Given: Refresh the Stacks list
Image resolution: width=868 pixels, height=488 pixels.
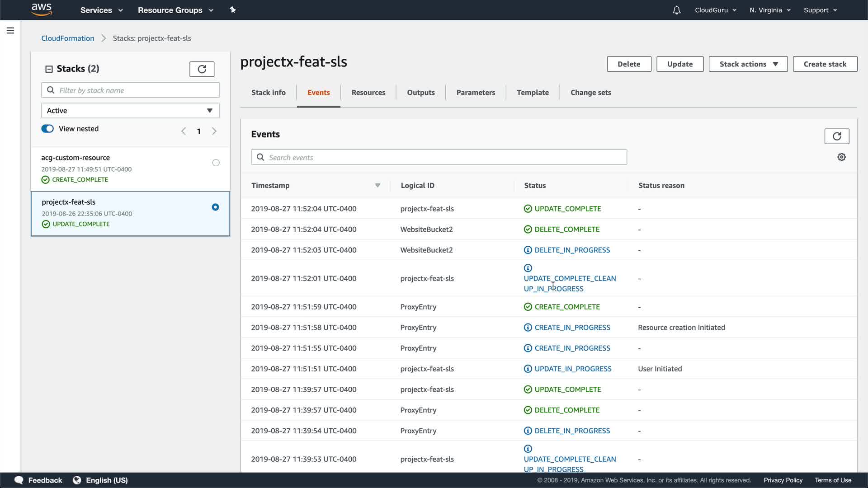Looking at the screenshot, I should click(202, 69).
